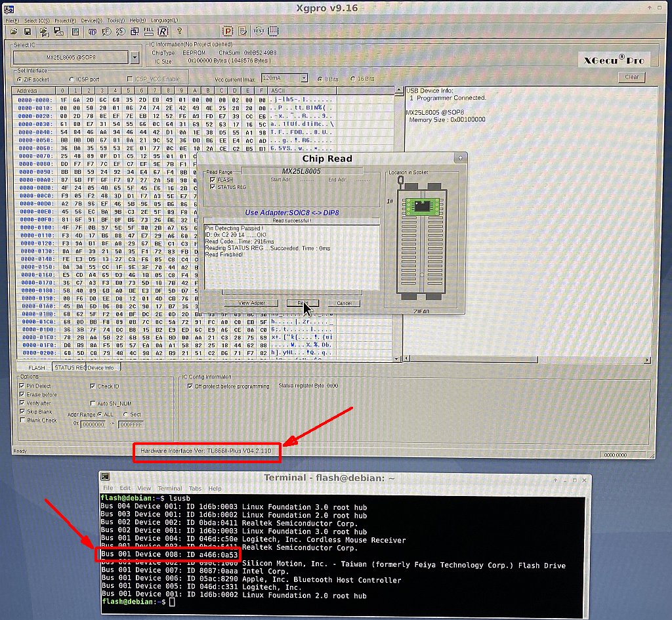Click hex view scrollbar down arrow
Image resolution: width=672 pixels, height=620 pixels.
396,358
